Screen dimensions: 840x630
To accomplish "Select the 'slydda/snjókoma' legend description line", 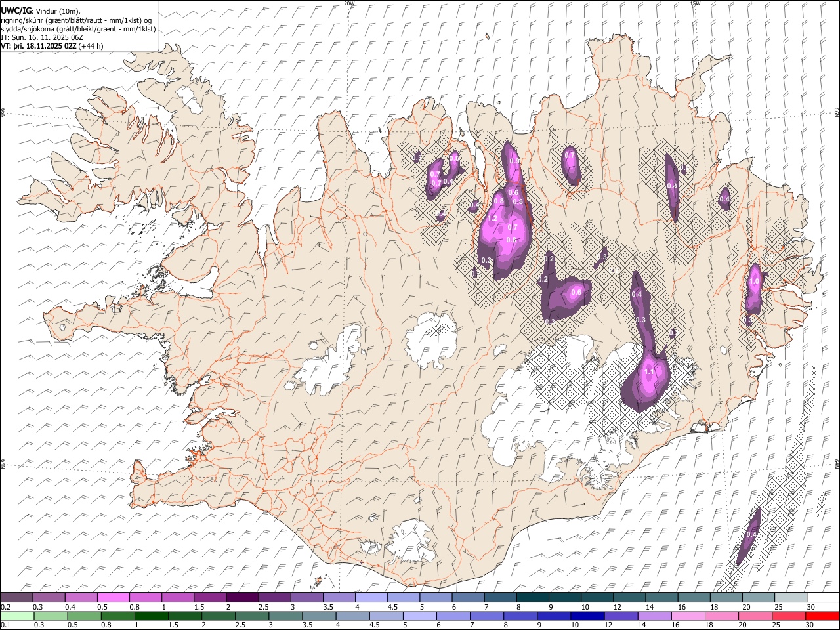I will (x=78, y=29).
